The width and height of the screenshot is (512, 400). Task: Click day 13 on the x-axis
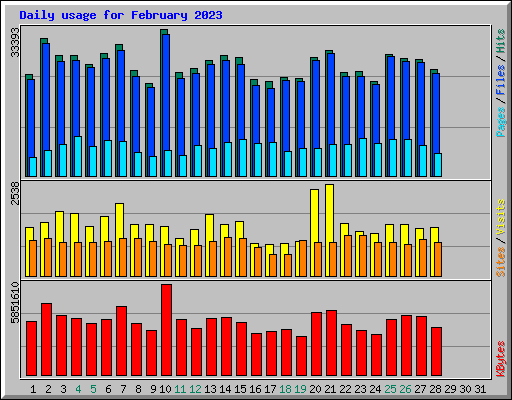coord(210,389)
